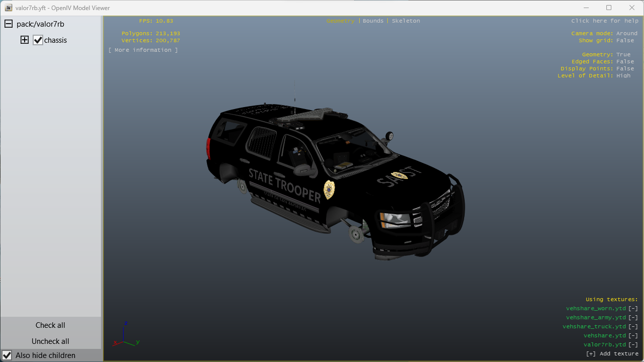This screenshot has width=644, height=362.
Task: Click the Uncheck all button
Action: [x=50, y=341]
